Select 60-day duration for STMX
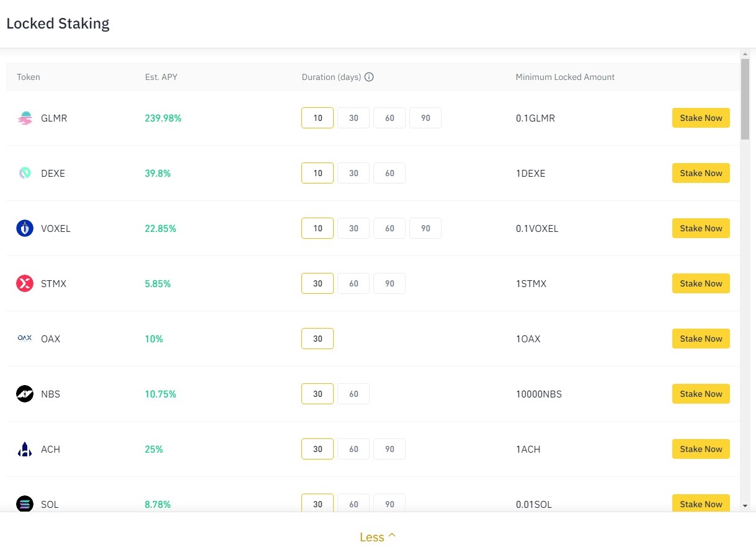The height and width of the screenshot is (550, 756). point(354,283)
